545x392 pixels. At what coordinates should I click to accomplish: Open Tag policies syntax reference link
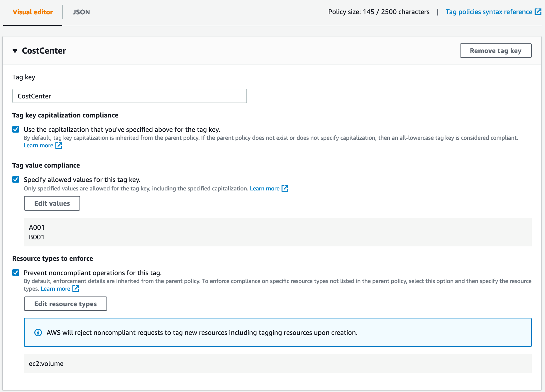coord(489,12)
